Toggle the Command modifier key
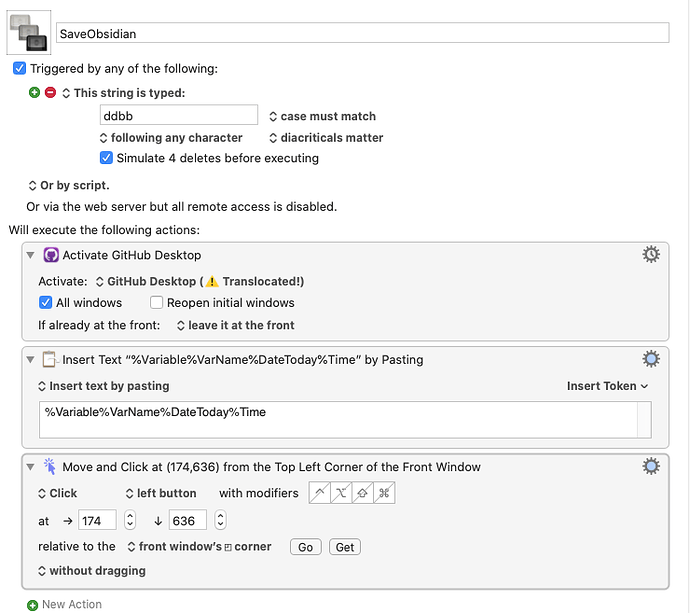The height and width of the screenshot is (613, 690). click(384, 493)
